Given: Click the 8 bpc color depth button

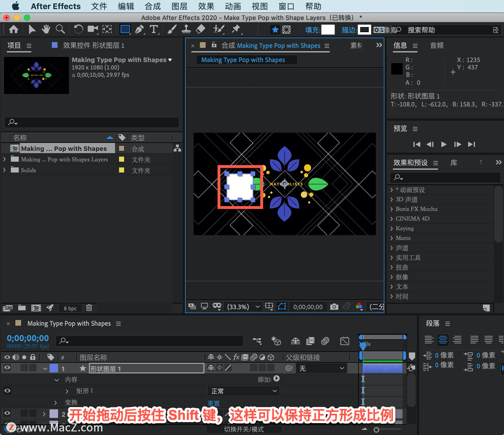Looking at the screenshot, I should (x=70, y=308).
